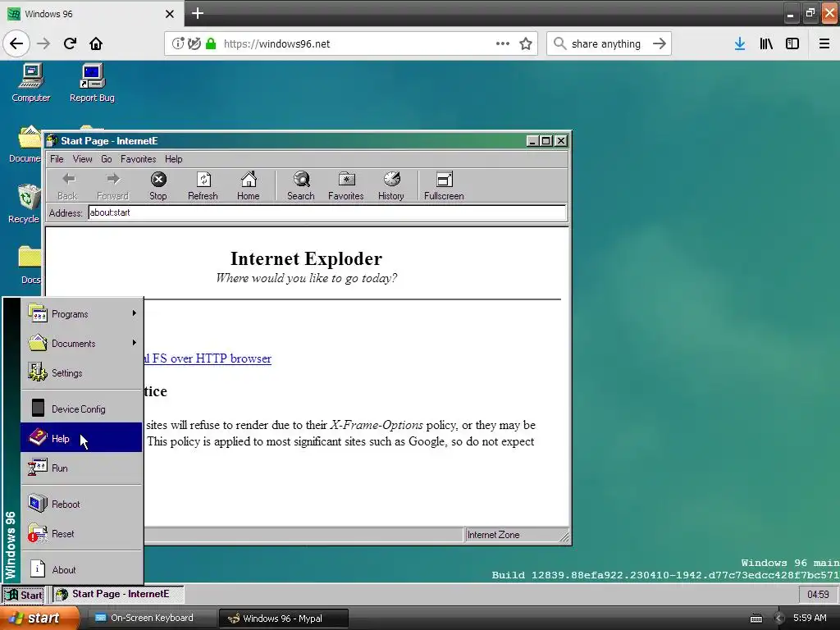Click the Back arrow in InternetE toolbar

click(67, 186)
